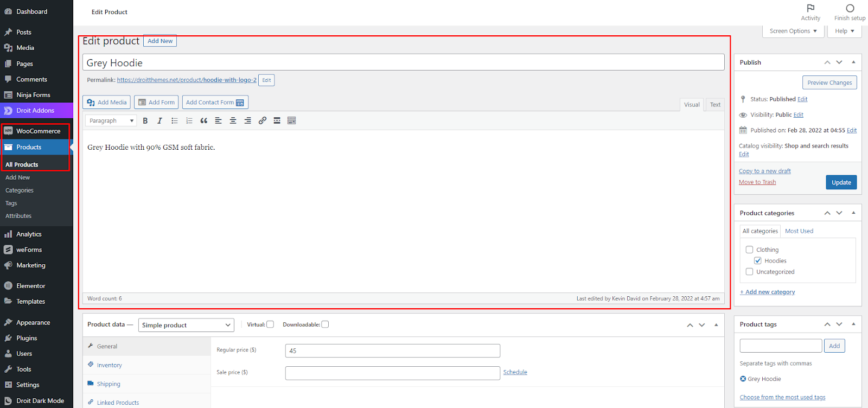Image resolution: width=868 pixels, height=408 pixels.
Task: Click the Update button
Action: coord(841,182)
